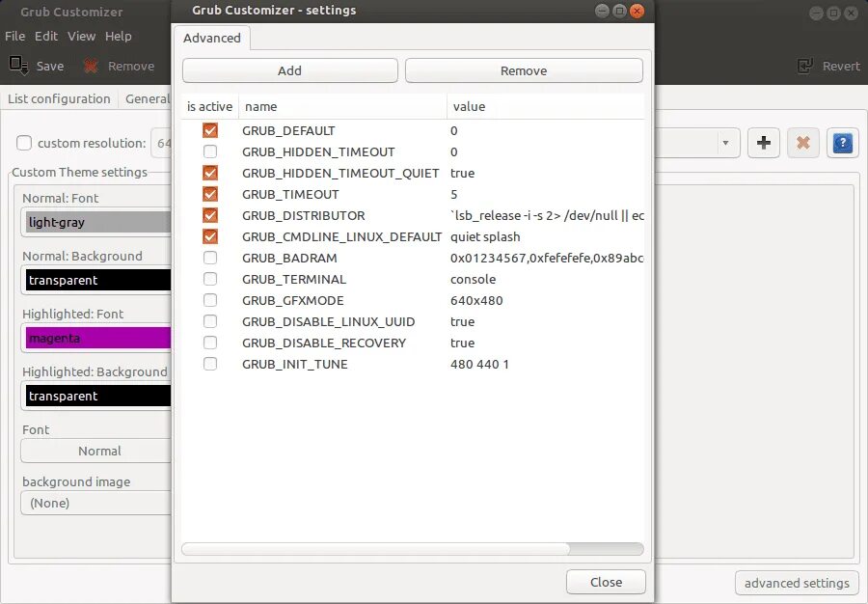Enable GRUB_HIDDEN_TIMEOUT checkbox
868x604 pixels.
210,151
